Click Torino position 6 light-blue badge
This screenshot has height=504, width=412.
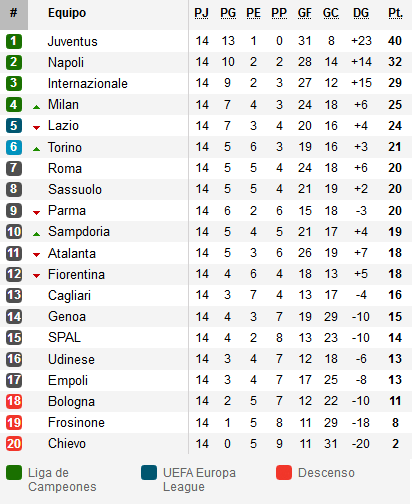pyautogui.click(x=14, y=147)
